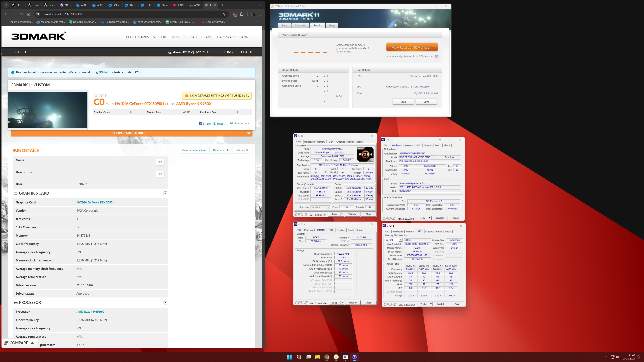This screenshot has width=644, height=362.
Task: Click the Facebook share icon
Action: click(200, 124)
